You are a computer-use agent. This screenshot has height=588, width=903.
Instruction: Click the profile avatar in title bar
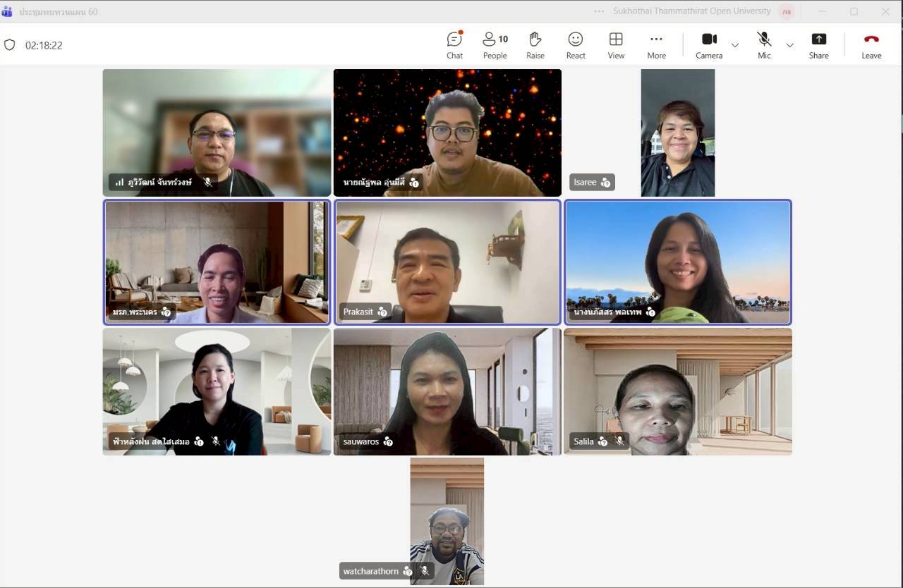point(786,11)
